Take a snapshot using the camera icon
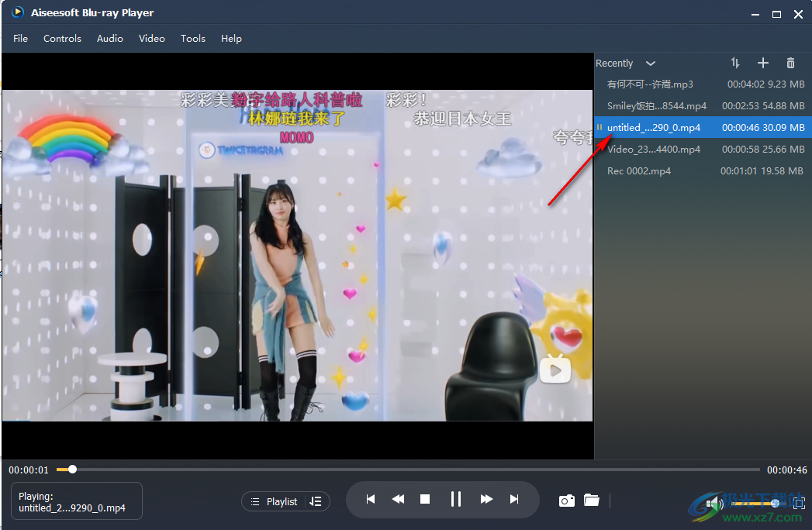The height and width of the screenshot is (530, 812). click(x=566, y=501)
